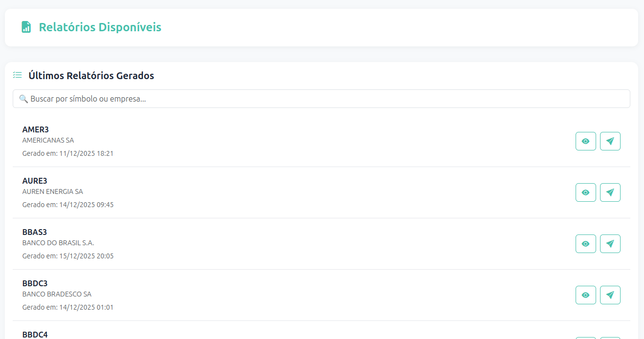This screenshot has width=644, height=339.
Task: Select the AMER3 report row
Action: (293, 141)
